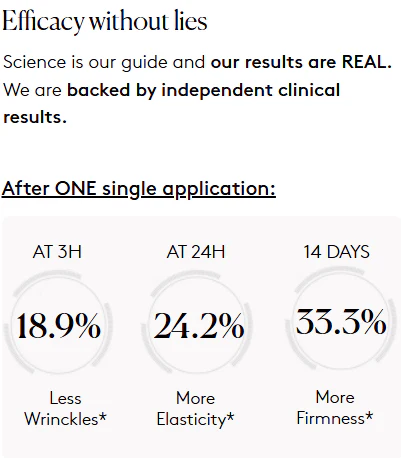Click the 33.3% circular stat graphic
Screen dimensions: 401x458
[x=339, y=320]
